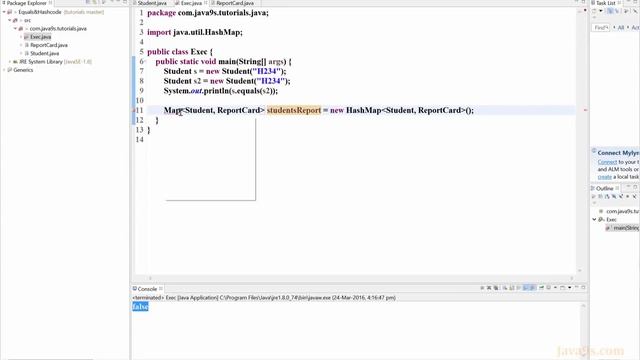Collapse the main method fold on line 6
Image resolution: width=640 pixels, height=360 pixels.
tap(145, 62)
